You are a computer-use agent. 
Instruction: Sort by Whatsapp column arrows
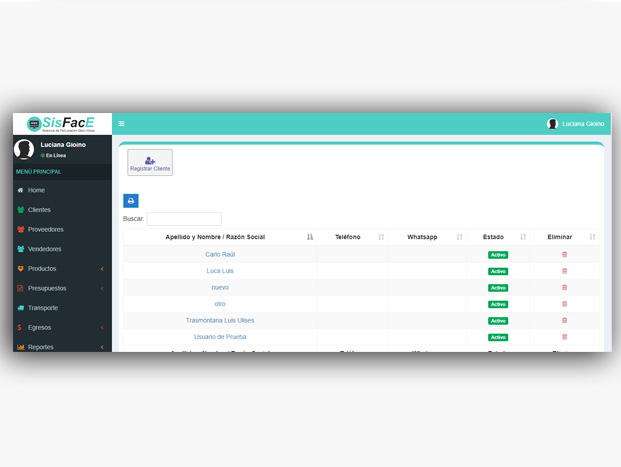click(x=459, y=237)
